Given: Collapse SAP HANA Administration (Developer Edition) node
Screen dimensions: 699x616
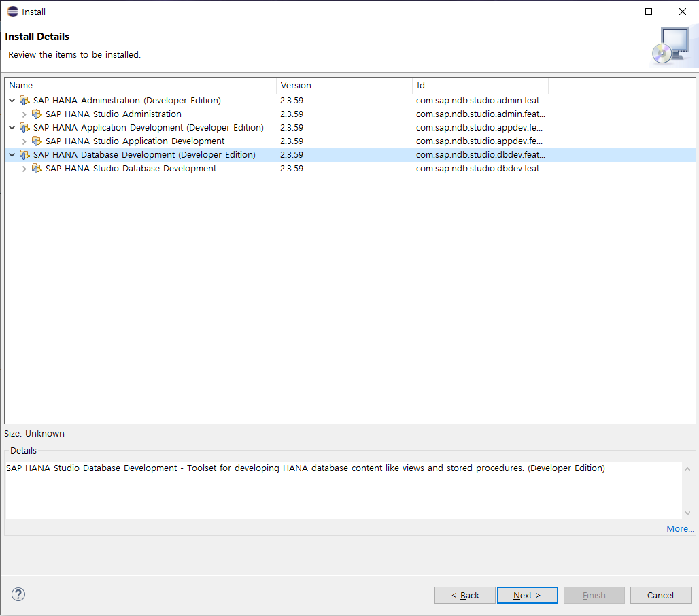Looking at the screenshot, I should point(12,101).
